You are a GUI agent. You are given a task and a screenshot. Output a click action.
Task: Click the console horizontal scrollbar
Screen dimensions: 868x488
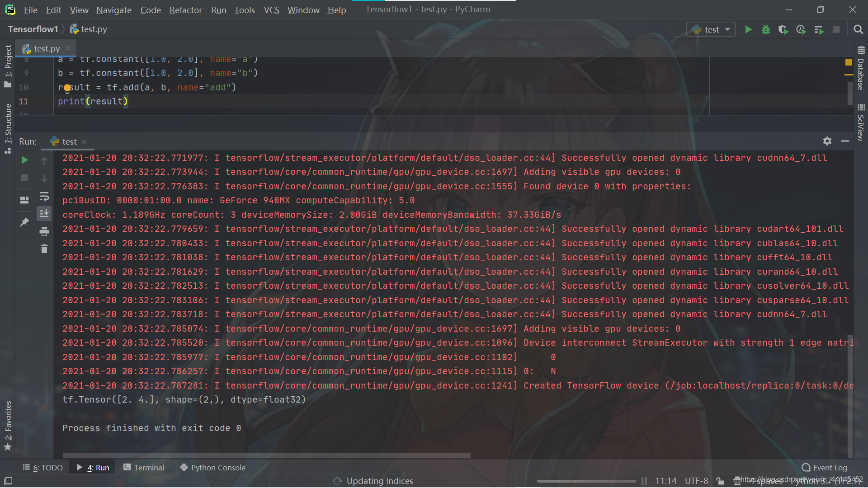[x=267, y=455]
